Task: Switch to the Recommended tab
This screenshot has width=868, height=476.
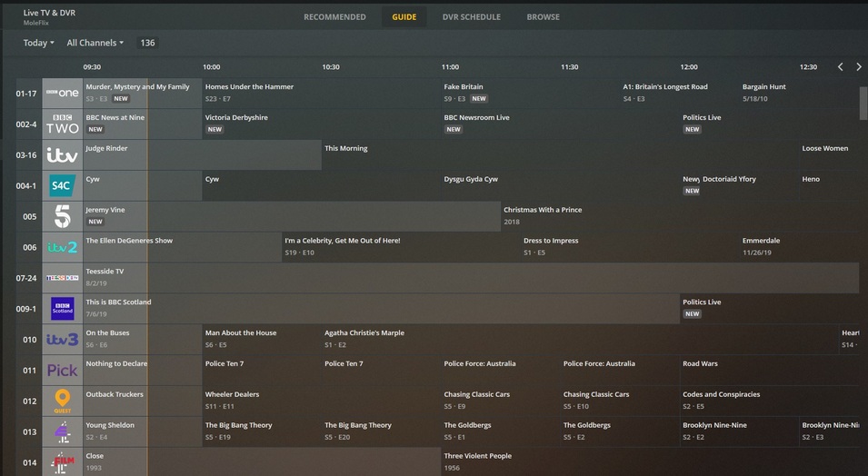Action: (x=334, y=17)
